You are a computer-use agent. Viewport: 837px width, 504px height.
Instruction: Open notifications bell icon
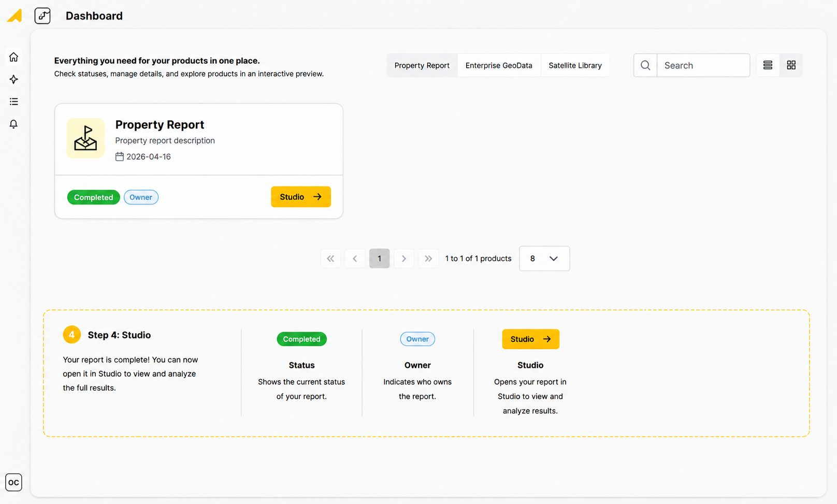click(x=14, y=124)
